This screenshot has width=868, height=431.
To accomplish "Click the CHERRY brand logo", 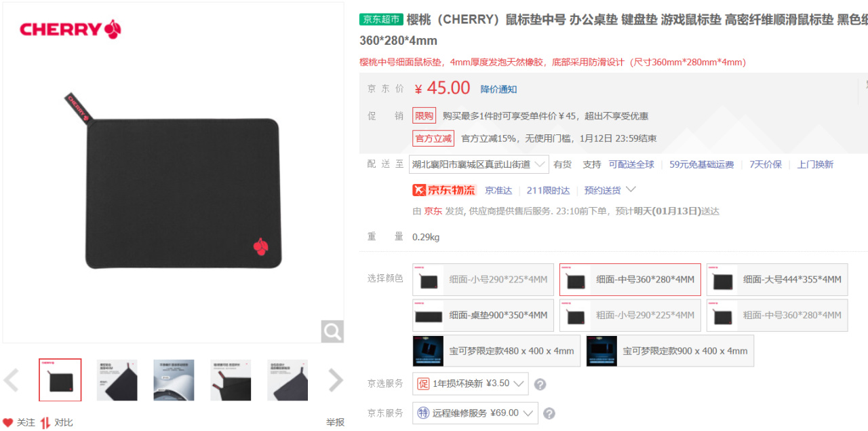I will [71, 29].
